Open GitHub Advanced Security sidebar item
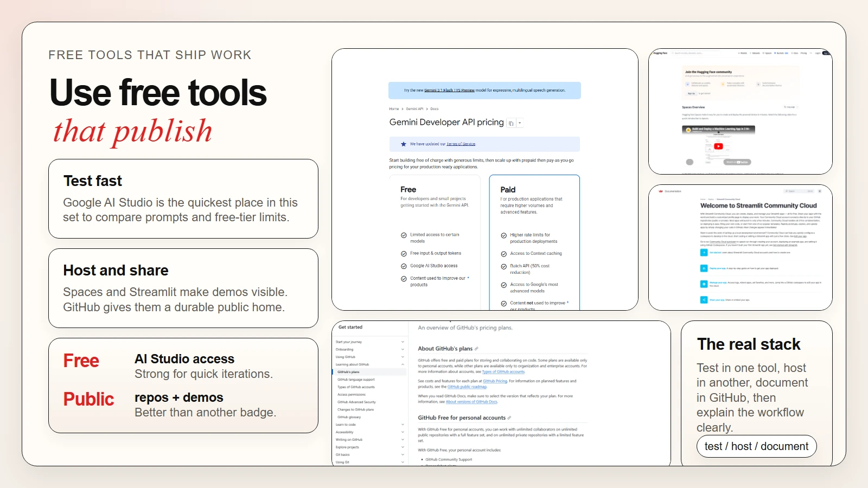 [356, 402]
